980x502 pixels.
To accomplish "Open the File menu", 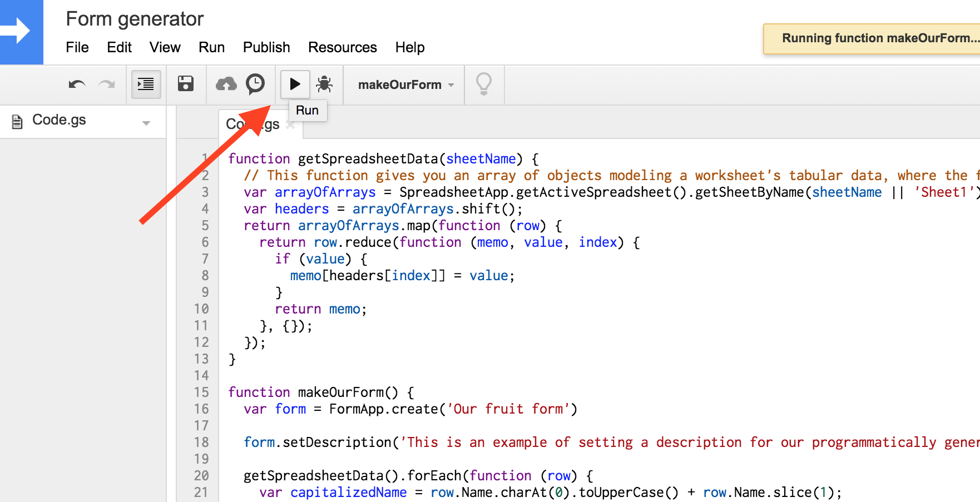I will pyautogui.click(x=77, y=47).
